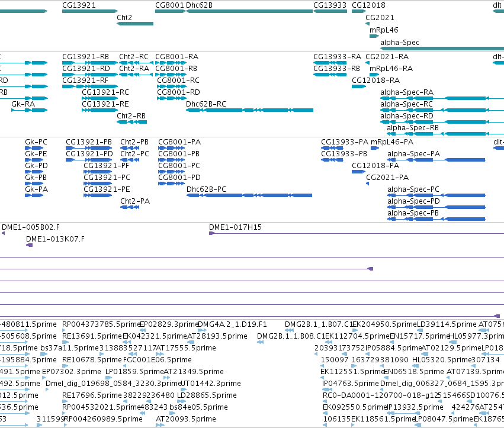Click the mRpL46-PA protein label
The width and height of the screenshot is (504, 428).
392,142
